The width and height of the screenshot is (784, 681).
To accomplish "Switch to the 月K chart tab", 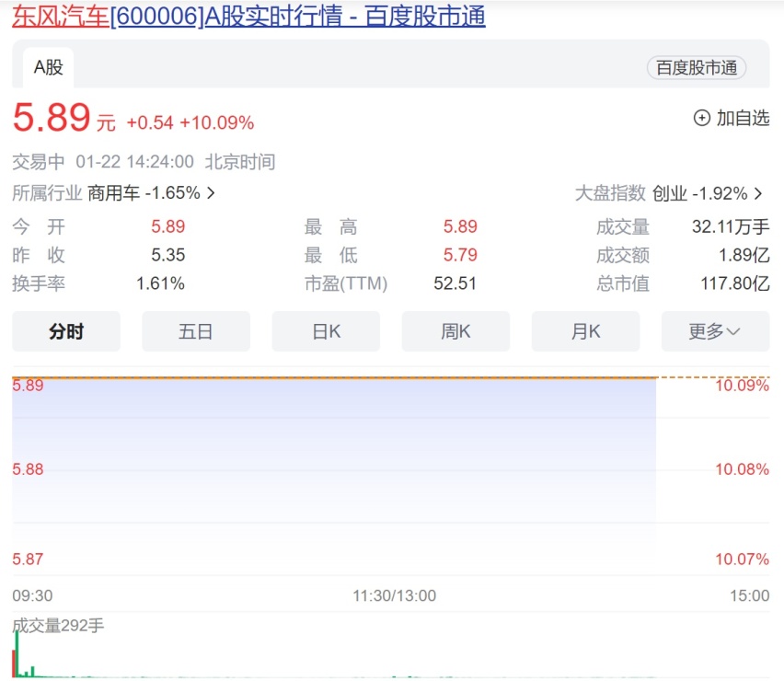I will 585,331.
